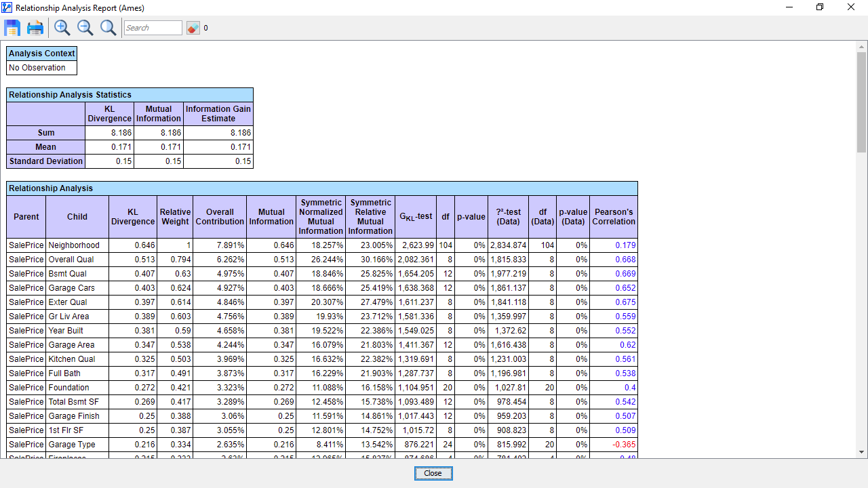
Task: Select the 'Foundation' child cell
Action: 77,388
